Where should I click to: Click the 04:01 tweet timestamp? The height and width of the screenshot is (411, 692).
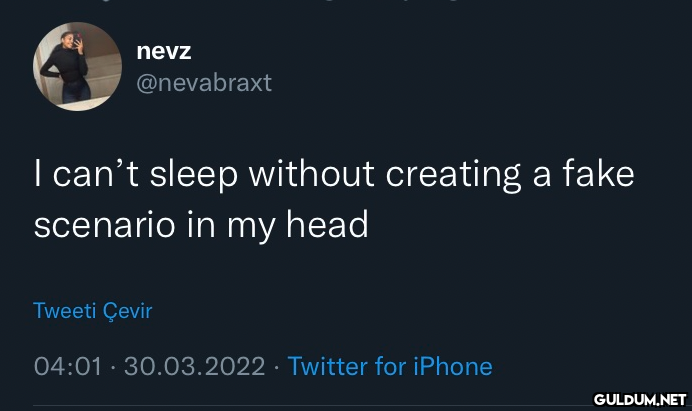pyautogui.click(x=67, y=366)
